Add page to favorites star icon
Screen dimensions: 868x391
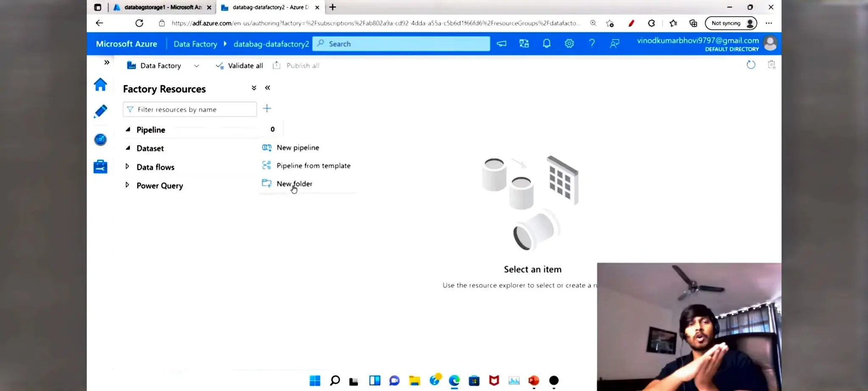click(610, 23)
